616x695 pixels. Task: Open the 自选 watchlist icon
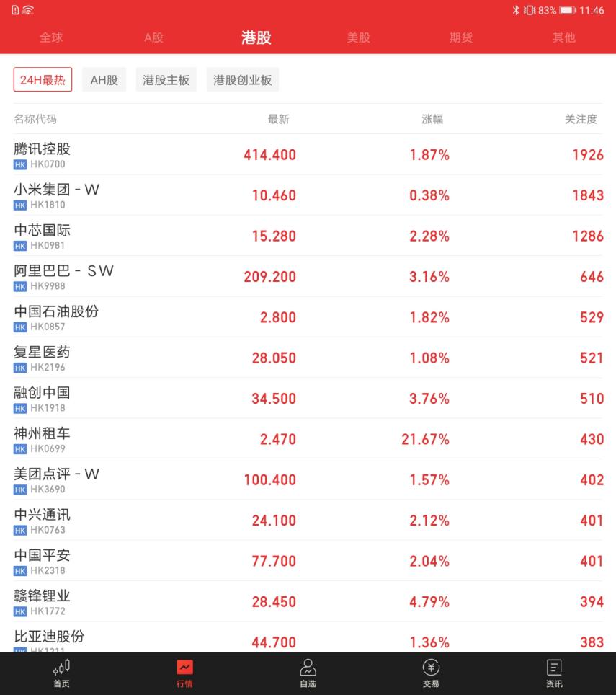pos(308,670)
